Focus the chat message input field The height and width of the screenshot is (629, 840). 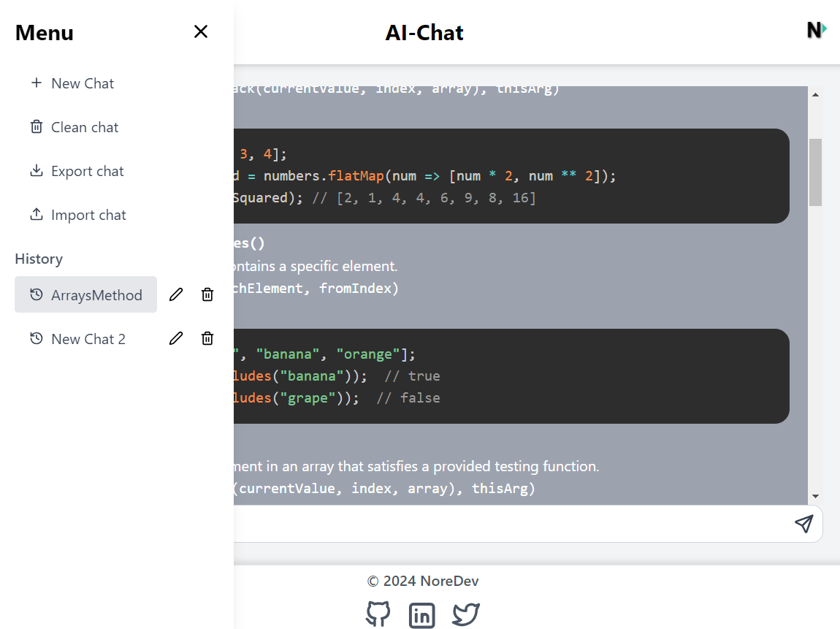click(x=511, y=524)
